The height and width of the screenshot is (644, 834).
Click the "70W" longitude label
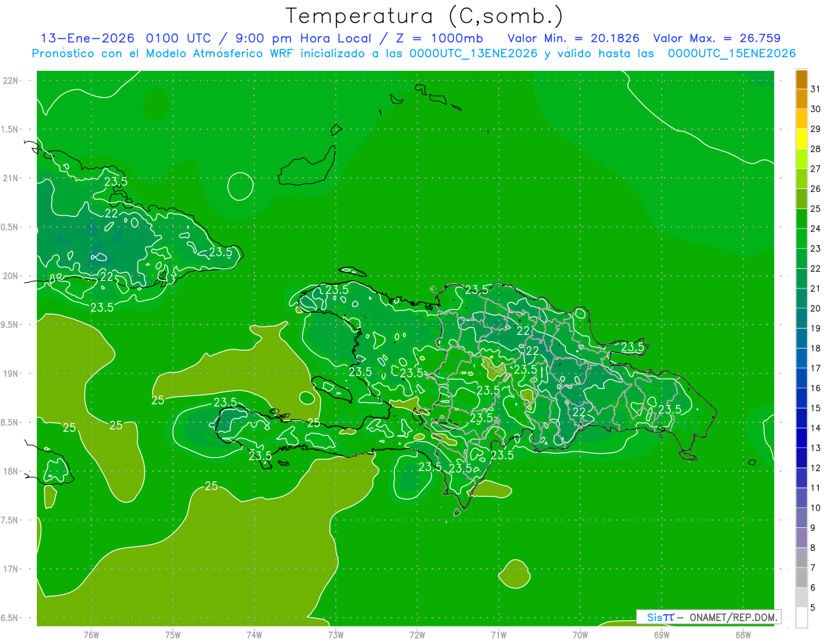point(580,635)
